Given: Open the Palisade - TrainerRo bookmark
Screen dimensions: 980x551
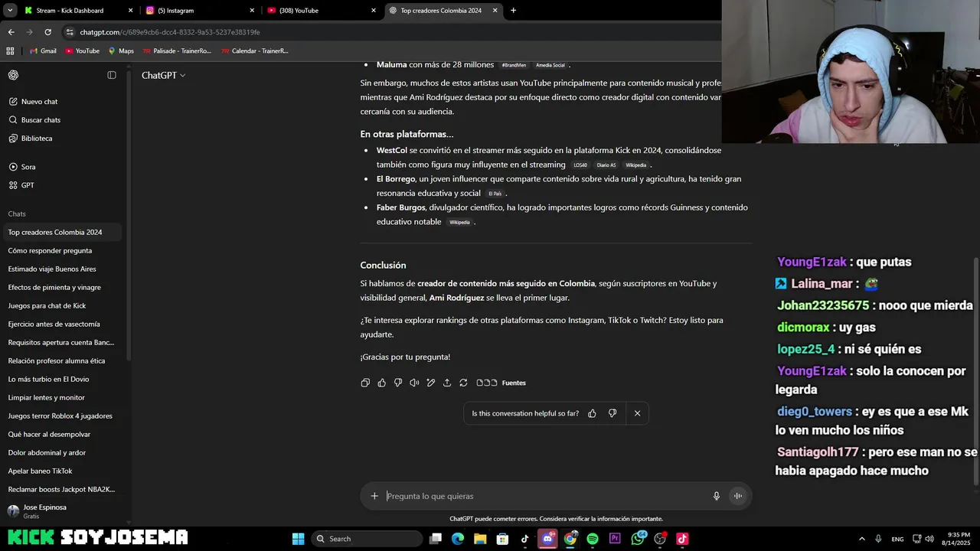Looking at the screenshot, I should point(177,51).
